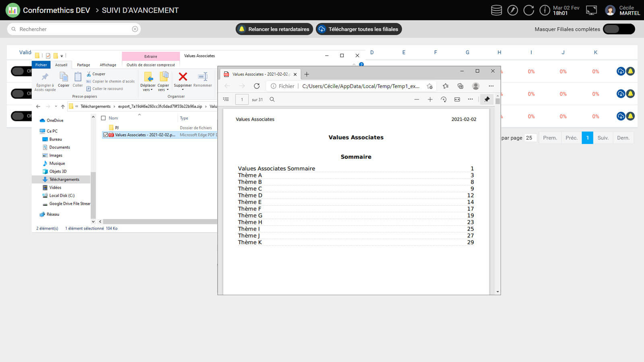The width and height of the screenshot is (644, 362).
Task: Click Prem. pagination button
Action: (550, 138)
